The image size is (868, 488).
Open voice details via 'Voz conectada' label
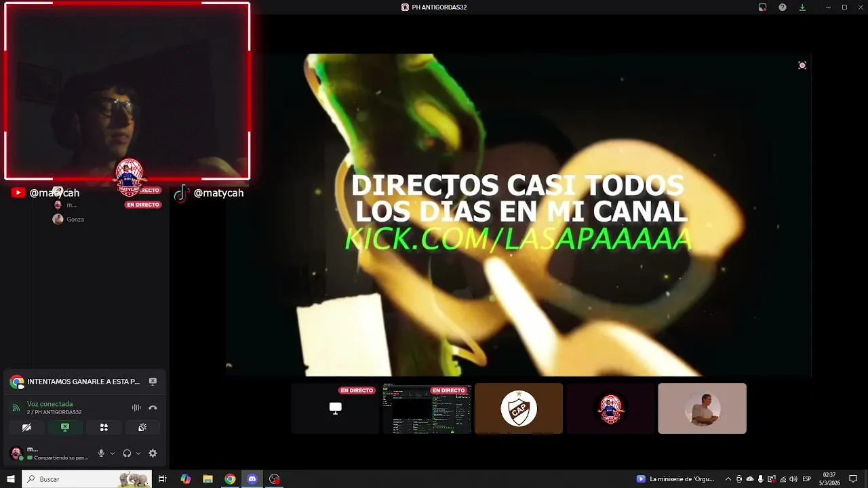click(x=50, y=404)
